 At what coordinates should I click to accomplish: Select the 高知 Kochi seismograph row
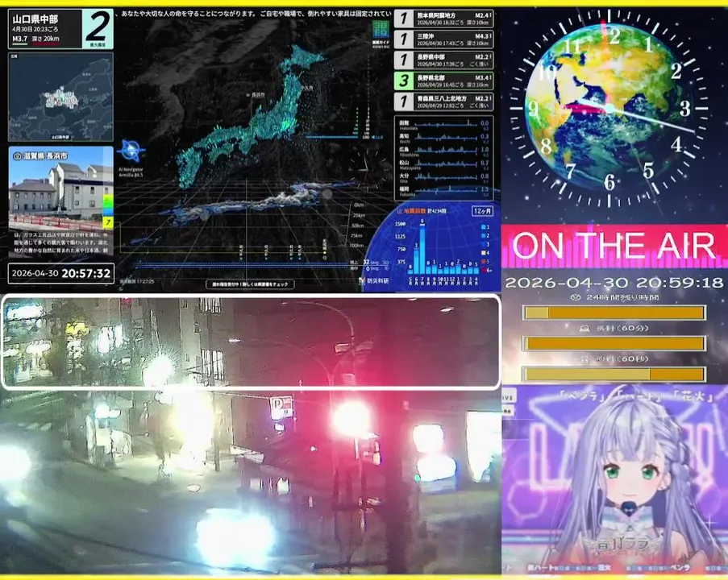point(444,138)
